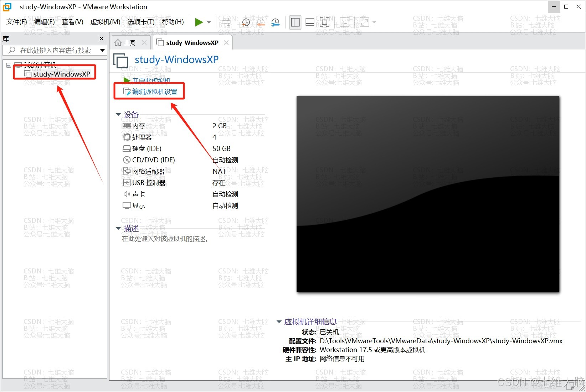This screenshot has width=586, height=392.
Task: Toggle the library sidebar view icon
Action: pos(295,22)
